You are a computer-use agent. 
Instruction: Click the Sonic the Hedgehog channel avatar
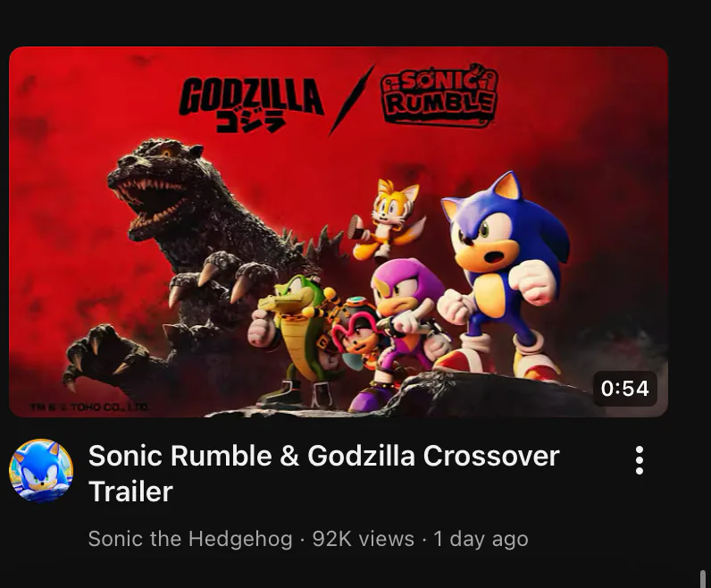coord(41,470)
